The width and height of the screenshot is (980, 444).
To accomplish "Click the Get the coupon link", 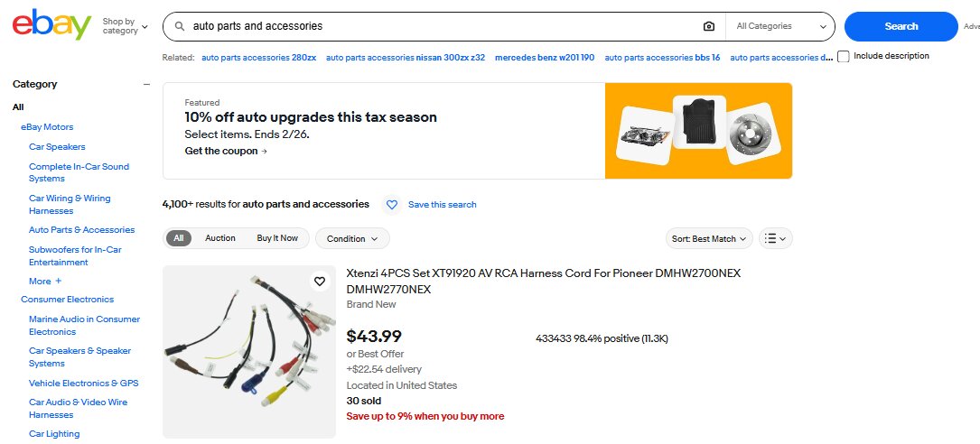I will [226, 152].
